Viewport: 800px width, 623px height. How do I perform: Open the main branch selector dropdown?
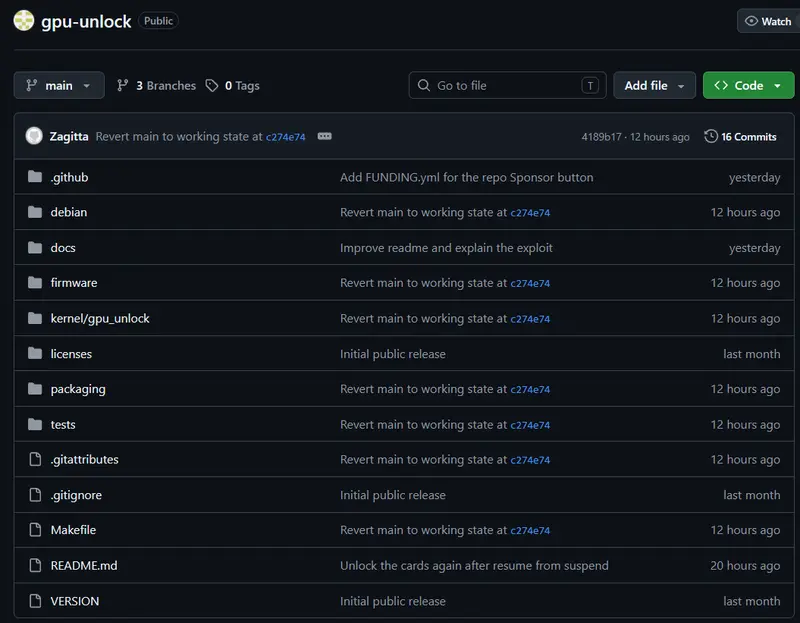[x=59, y=85]
